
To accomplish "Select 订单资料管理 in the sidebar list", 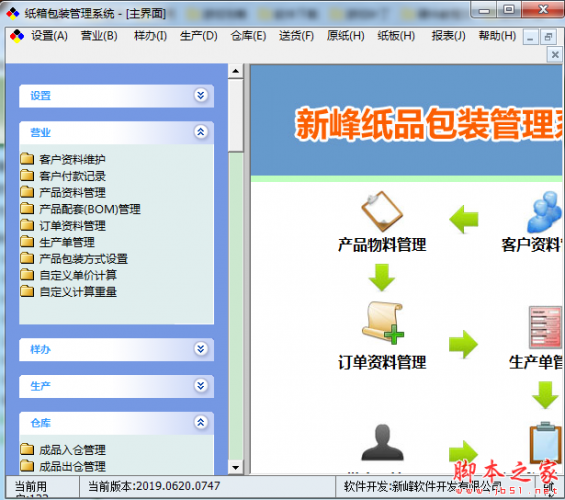I will [72, 226].
